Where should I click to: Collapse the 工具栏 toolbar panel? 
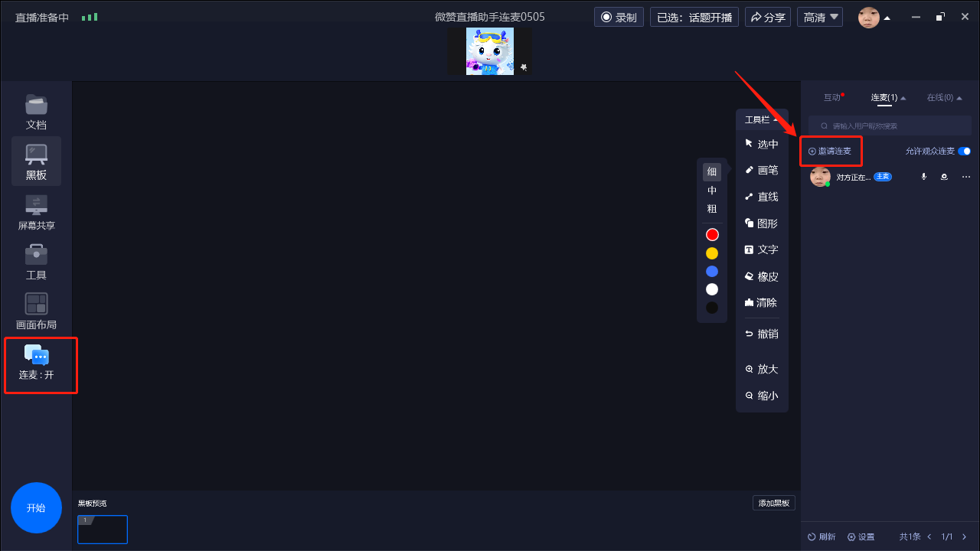pos(762,119)
